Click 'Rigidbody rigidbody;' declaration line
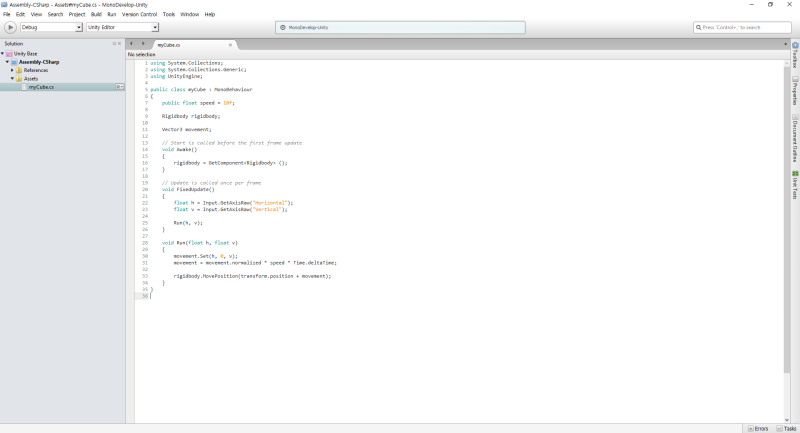Screen dimensions: 800x433 pos(191,116)
